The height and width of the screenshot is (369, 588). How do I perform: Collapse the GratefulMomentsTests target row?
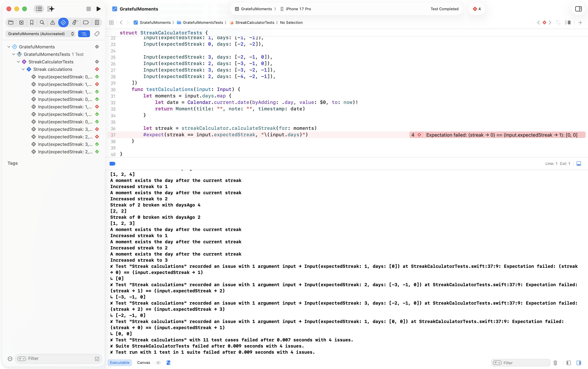point(14,54)
